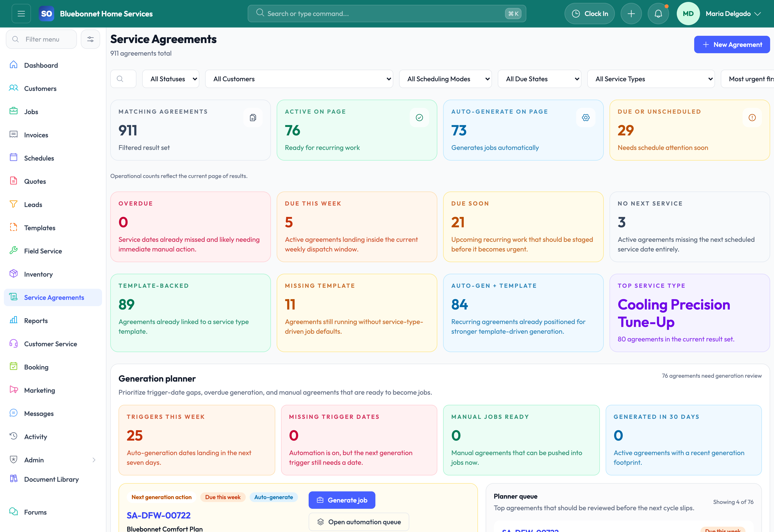Click the Generate job button
774x532 pixels.
click(x=342, y=500)
